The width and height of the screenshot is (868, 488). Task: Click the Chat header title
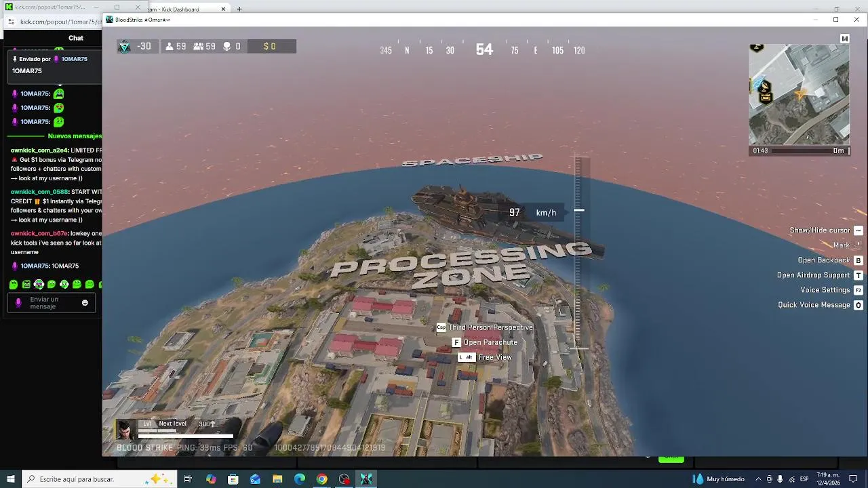coord(76,38)
